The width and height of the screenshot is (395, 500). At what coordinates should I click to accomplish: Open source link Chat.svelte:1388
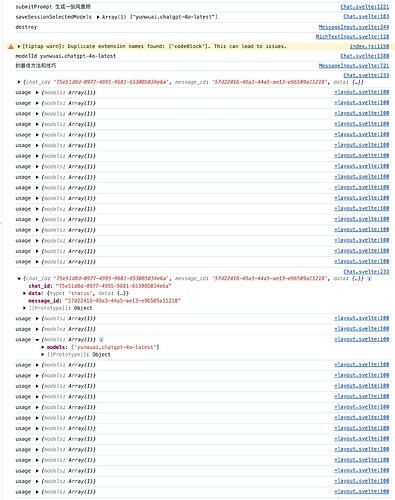coord(365,56)
